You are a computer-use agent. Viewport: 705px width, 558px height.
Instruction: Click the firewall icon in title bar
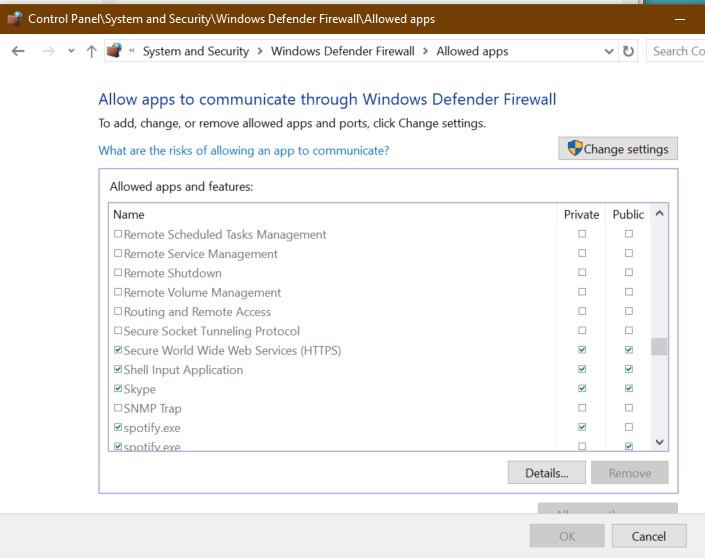point(15,19)
